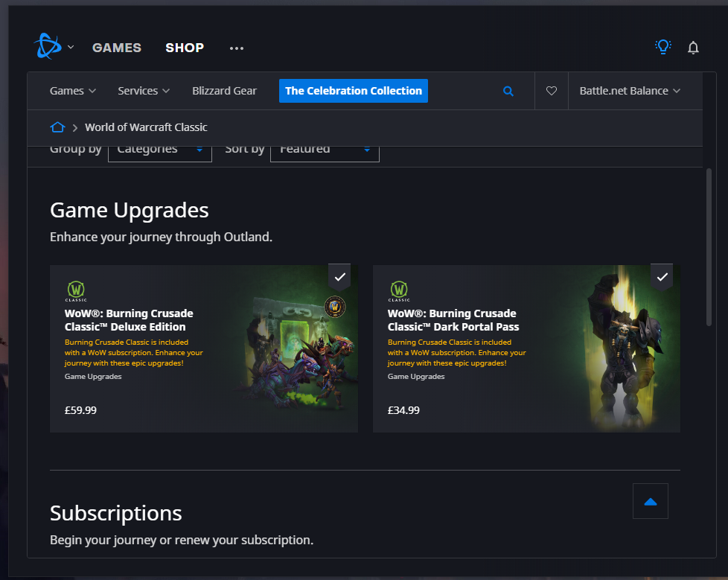
Task: Expand the chevron beside the Battle.net logo
Action: (71, 47)
